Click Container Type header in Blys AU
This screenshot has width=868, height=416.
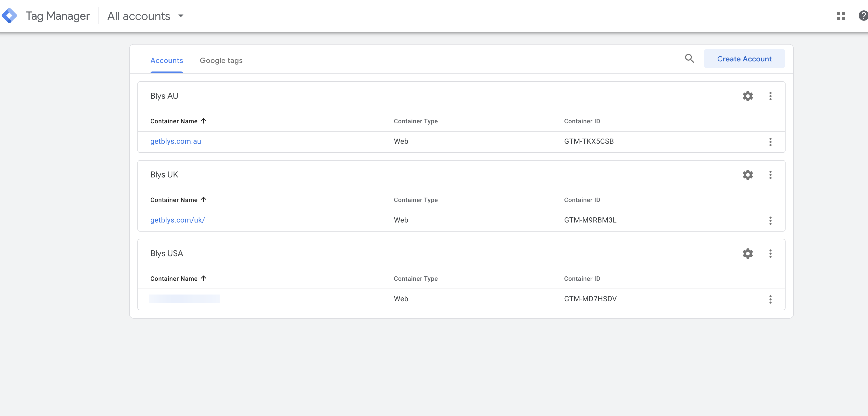point(416,121)
